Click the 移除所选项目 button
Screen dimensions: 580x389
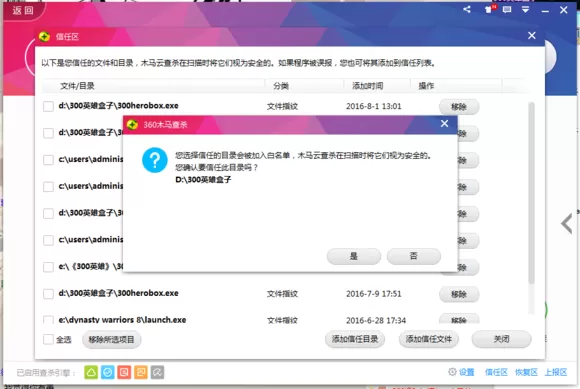point(111,339)
